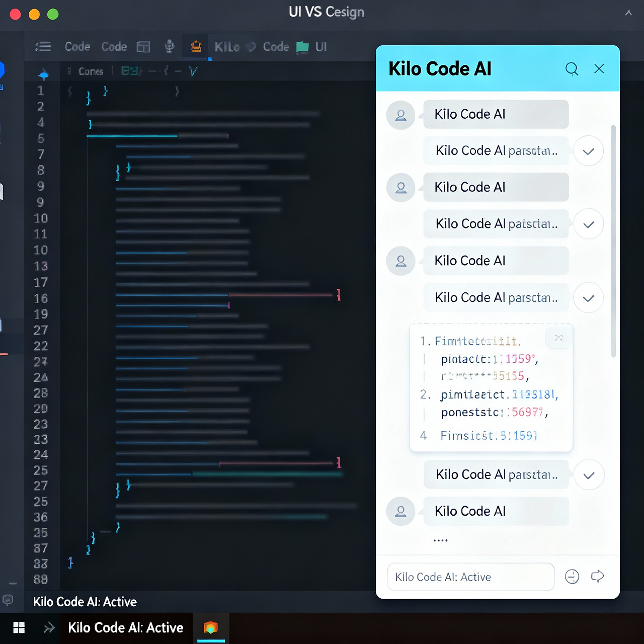Toggle the blue active indicator under the robot icon
644x644 pixels.
[210, 59]
